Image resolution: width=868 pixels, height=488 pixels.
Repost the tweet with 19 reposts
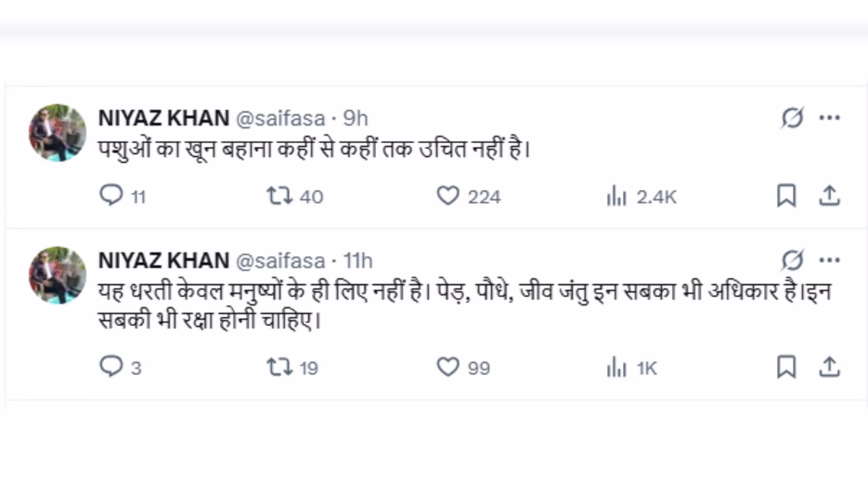280,367
